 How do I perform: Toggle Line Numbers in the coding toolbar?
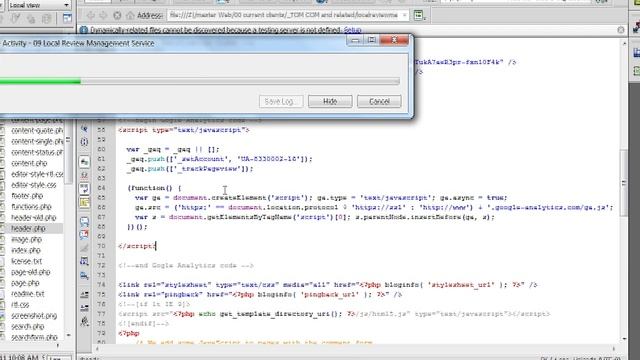point(84,162)
